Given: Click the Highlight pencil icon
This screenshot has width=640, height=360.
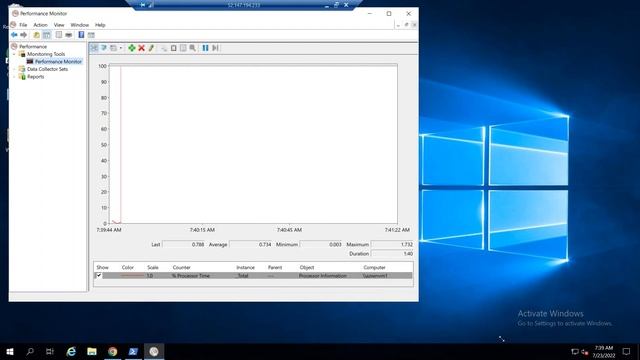Looking at the screenshot, I should [x=151, y=48].
